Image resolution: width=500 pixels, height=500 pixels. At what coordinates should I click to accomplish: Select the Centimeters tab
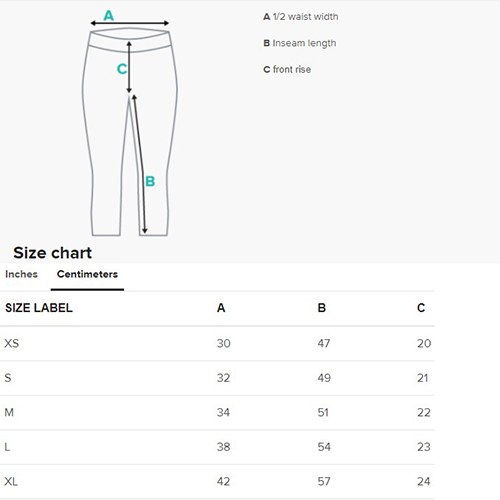(87, 274)
